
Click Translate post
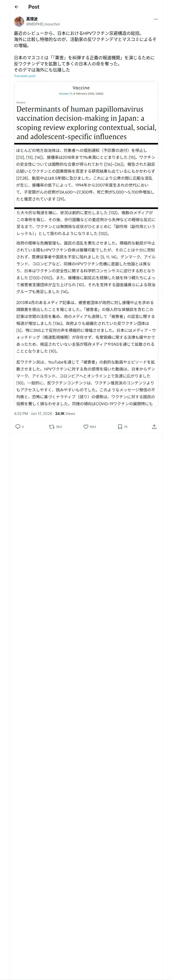pyautogui.click(x=25, y=76)
